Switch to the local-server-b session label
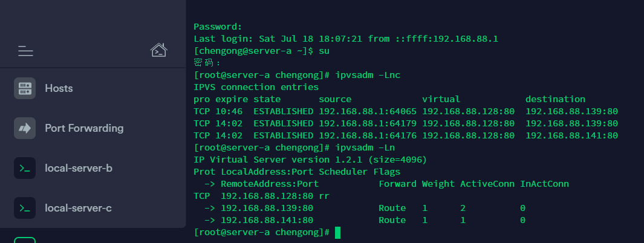Image resolution: width=644 pixels, height=243 pixels. point(79,168)
